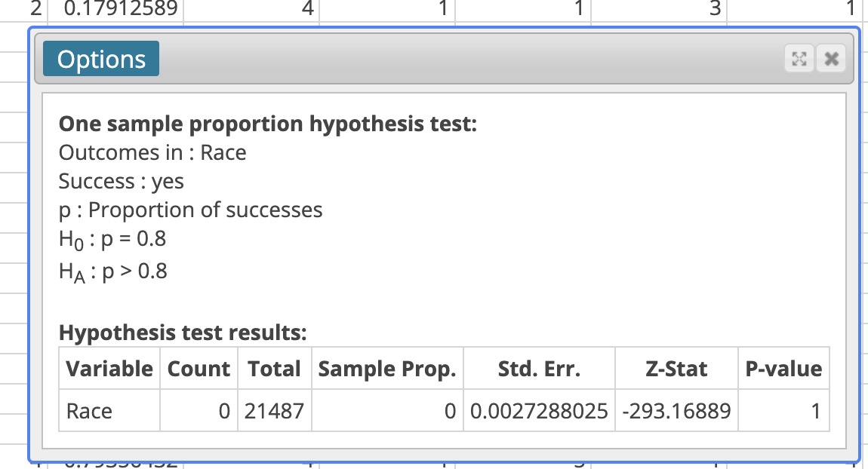
Task: Open the Options menu of the hypothesis test
Action: point(100,58)
